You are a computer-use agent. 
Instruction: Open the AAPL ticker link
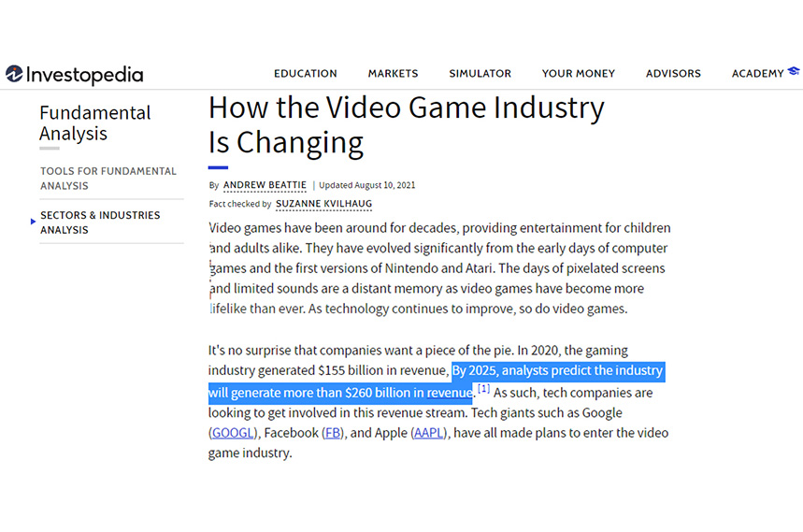[429, 433]
